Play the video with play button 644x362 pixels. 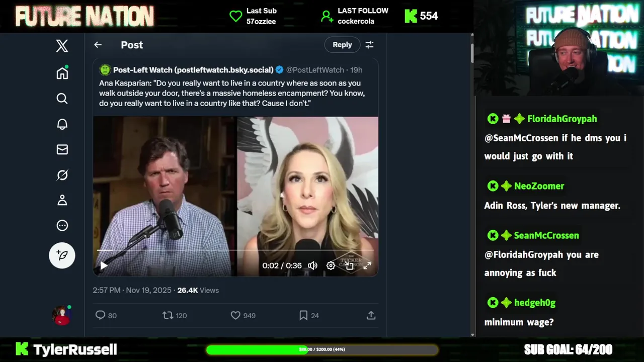coord(104,265)
